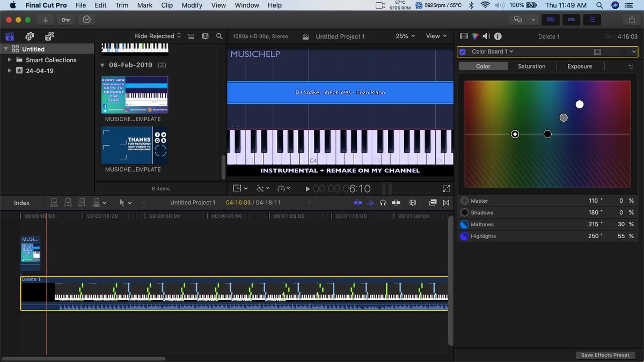Open the retime speedometer dropdown
The height and width of the screenshot is (362, 644).
pyautogui.click(x=283, y=188)
